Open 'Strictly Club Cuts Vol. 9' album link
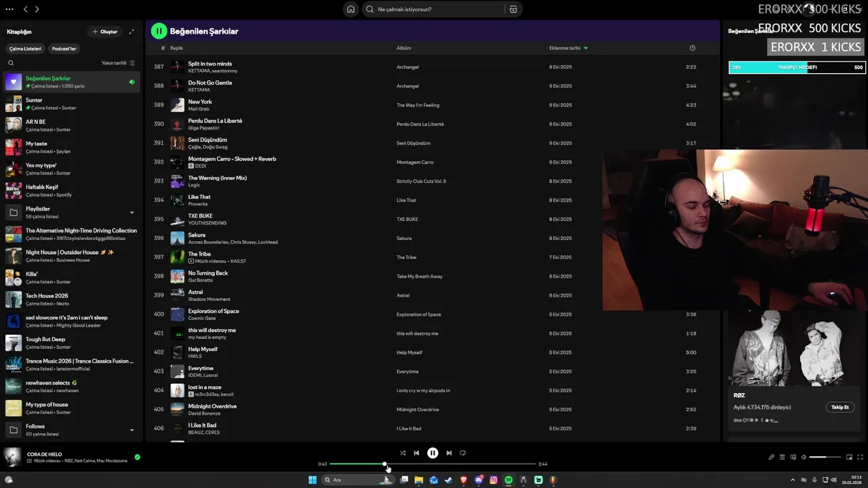The image size is (868, 488). point(421,181)
